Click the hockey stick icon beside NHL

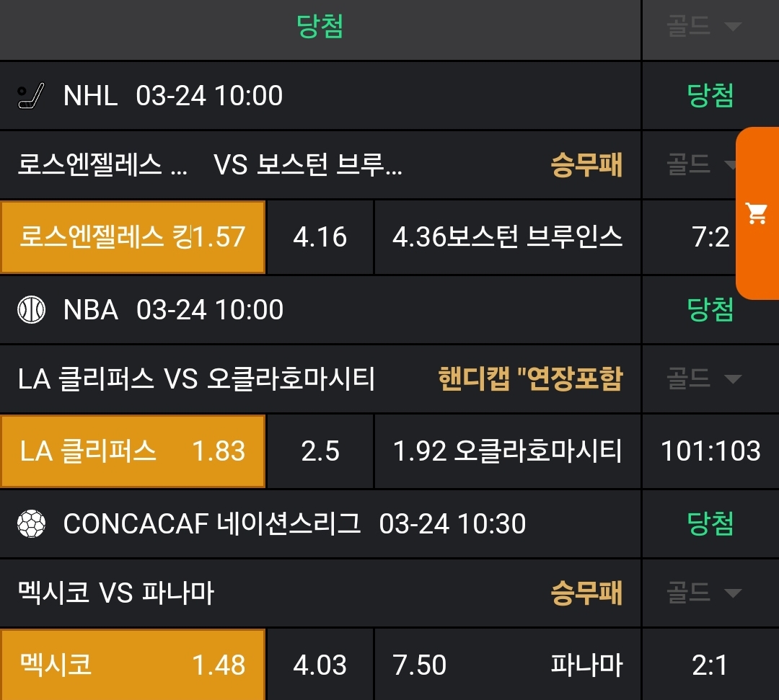click(31, 96)
